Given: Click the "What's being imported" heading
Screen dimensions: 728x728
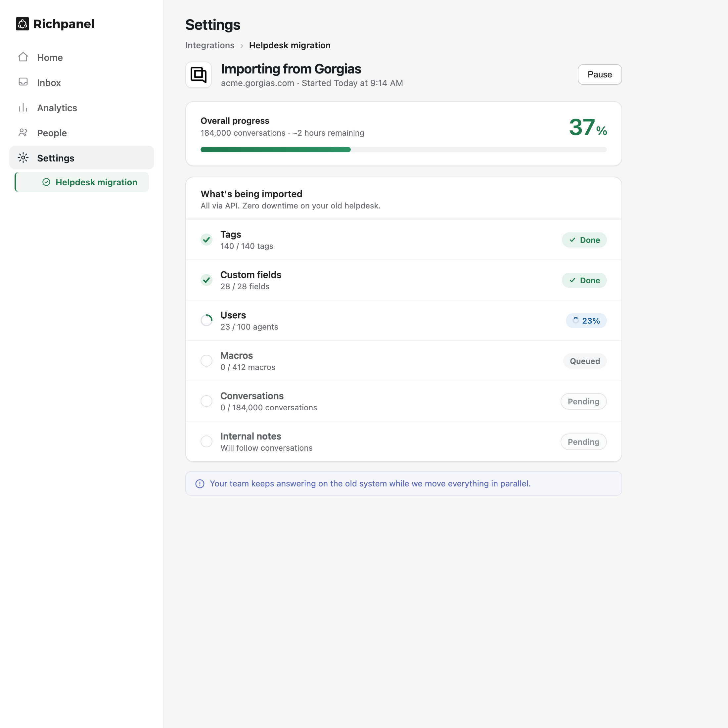Looking at the screenshot, I should (251, 194).
